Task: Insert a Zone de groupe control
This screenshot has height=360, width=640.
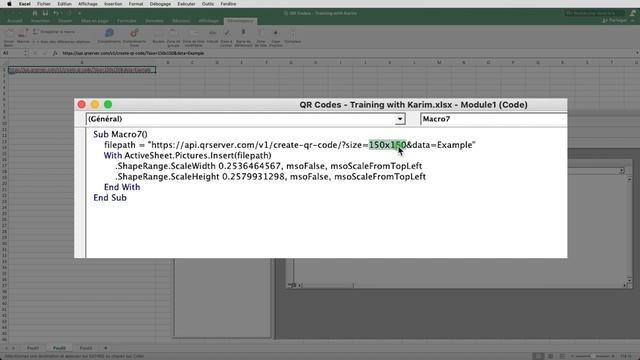Action: 173,38
